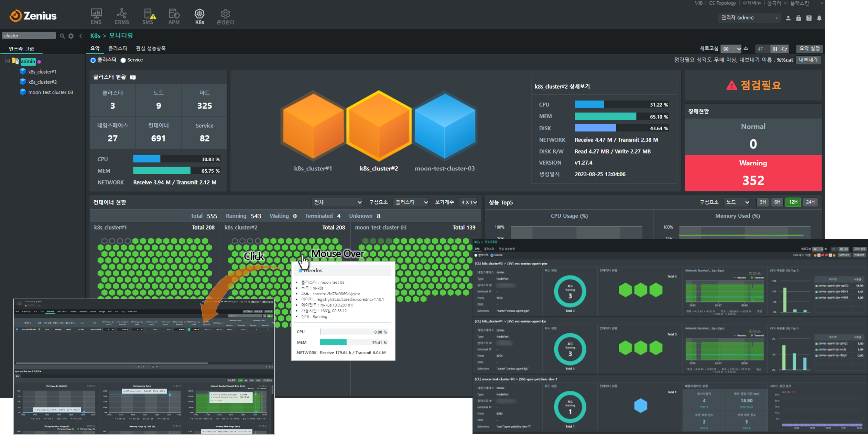The height and width of the screenshot is (435, 868).
Task: Click the 내보내기 button
Action: click(x=808, y=60)
